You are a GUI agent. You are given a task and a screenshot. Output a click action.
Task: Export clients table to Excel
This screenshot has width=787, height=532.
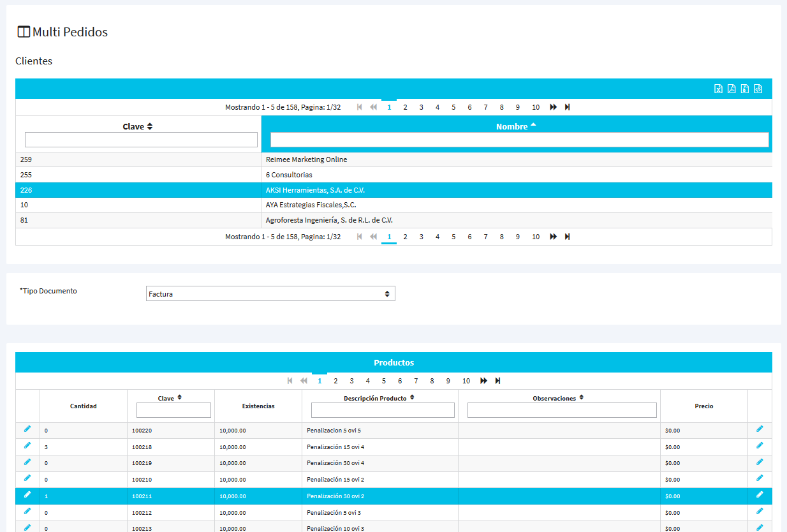(718, 89)
